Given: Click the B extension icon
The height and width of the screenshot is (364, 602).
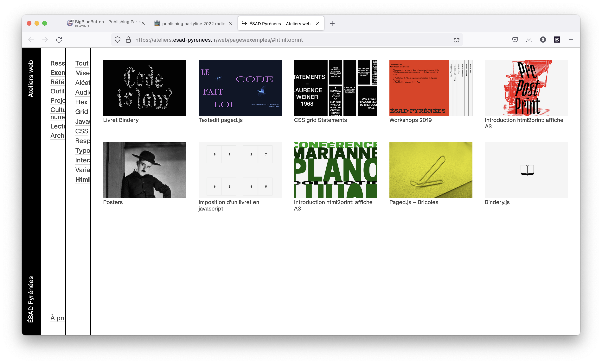Looking at the screenshot, I should 557,40.
